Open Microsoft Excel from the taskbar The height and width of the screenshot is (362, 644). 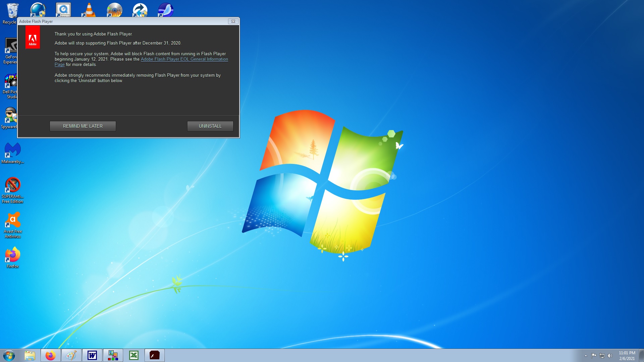(x=134, y=355)
